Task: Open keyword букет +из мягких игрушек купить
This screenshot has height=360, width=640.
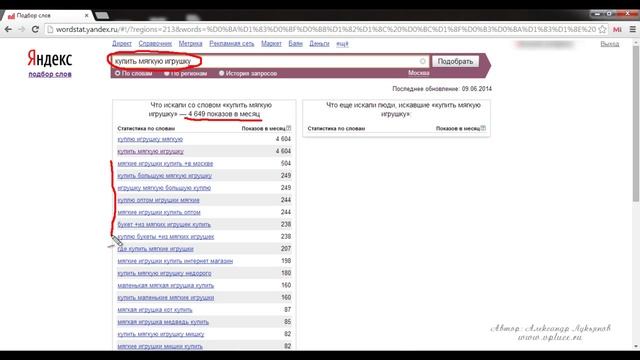Action: [164, 224]
